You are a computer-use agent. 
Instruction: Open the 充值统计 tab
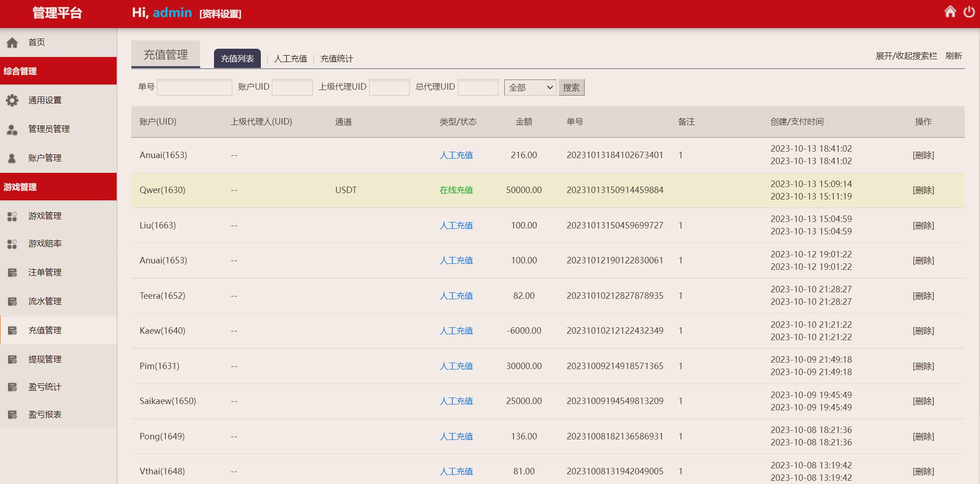[x=337, y=59]
